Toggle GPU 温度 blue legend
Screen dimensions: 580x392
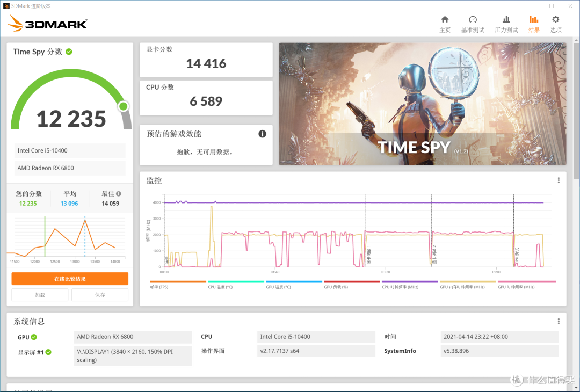coord(294,285)
